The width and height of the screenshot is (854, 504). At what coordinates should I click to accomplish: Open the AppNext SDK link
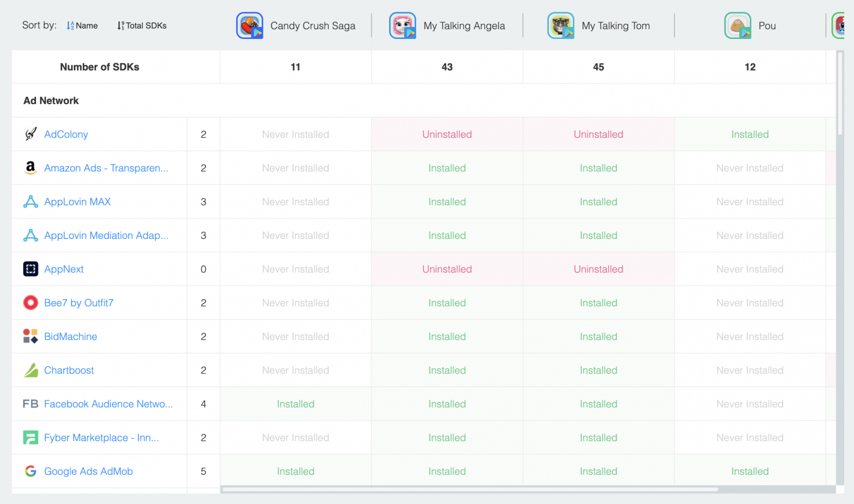[x=64, y=268]
